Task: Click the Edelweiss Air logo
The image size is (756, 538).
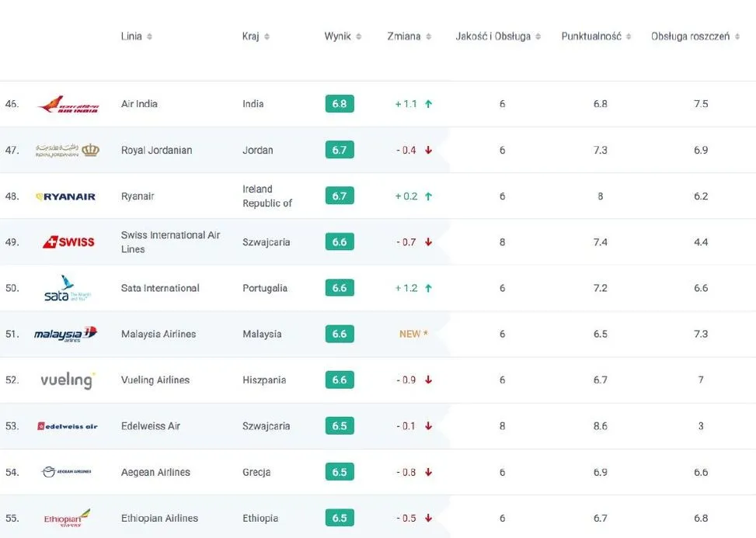Action: click(68, 426)
